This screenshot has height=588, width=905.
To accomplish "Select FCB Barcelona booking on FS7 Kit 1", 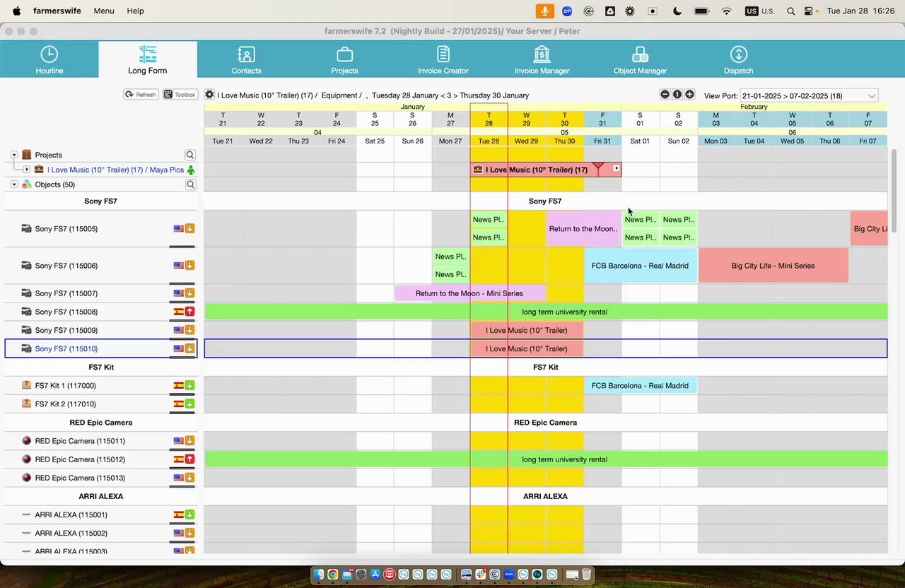I will (640, 386).
